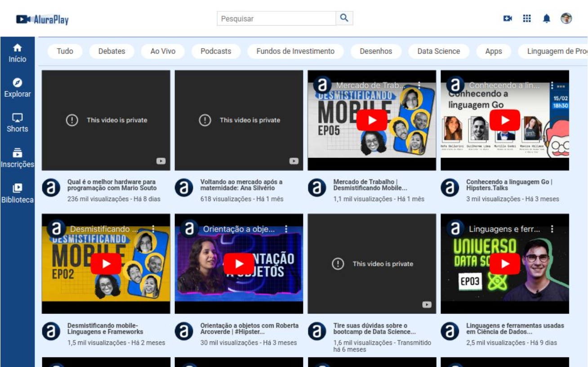Open 'Desmistificando mobile- Linguagens e Frameworks' title
The image size is (588, 367).
(105, 329)
